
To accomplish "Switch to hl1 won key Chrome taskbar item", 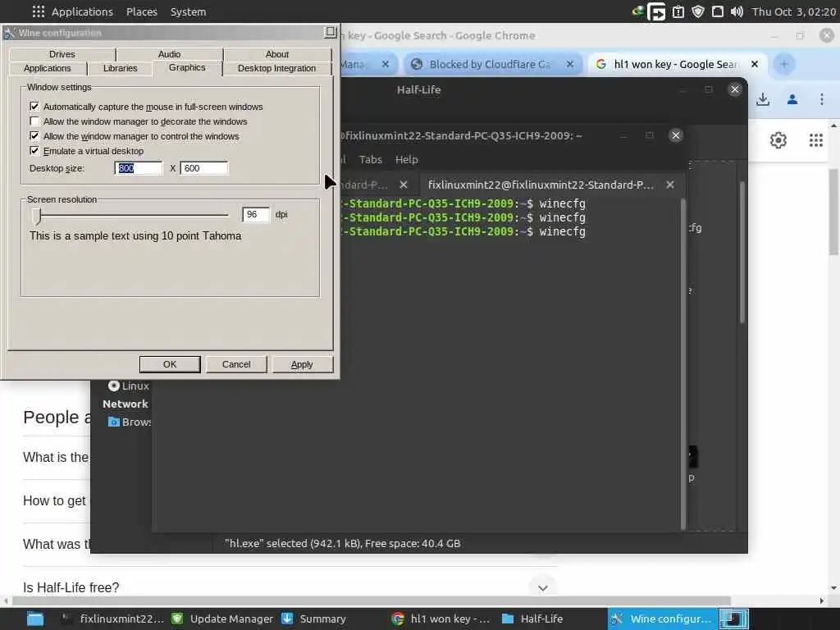I will click(x=441, y=619).
